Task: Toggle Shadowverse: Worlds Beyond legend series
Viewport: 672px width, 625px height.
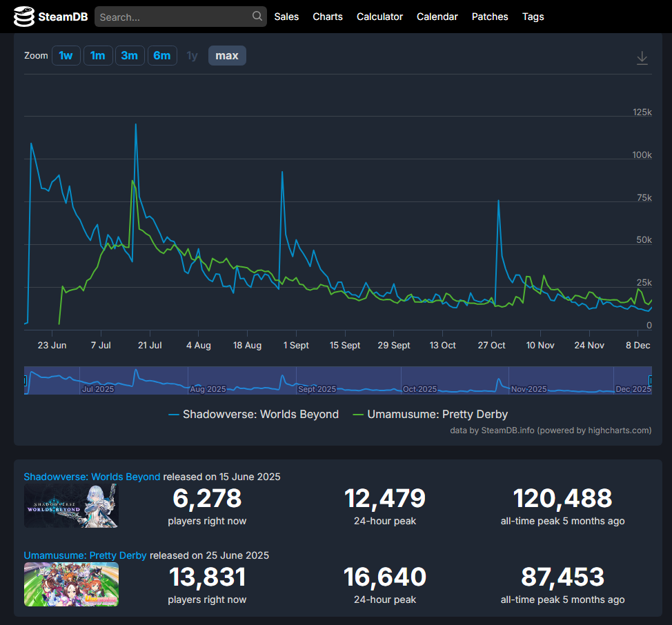Action: click(x=254, y=414)
